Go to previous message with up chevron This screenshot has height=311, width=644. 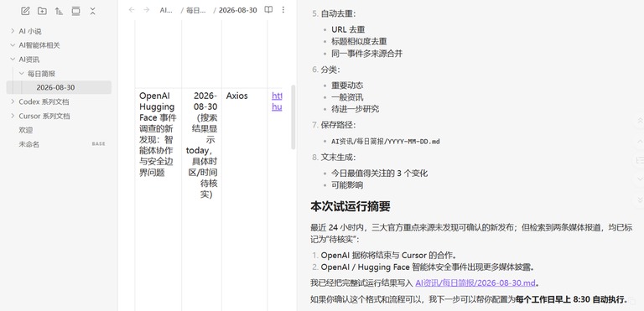pos(640,142)
